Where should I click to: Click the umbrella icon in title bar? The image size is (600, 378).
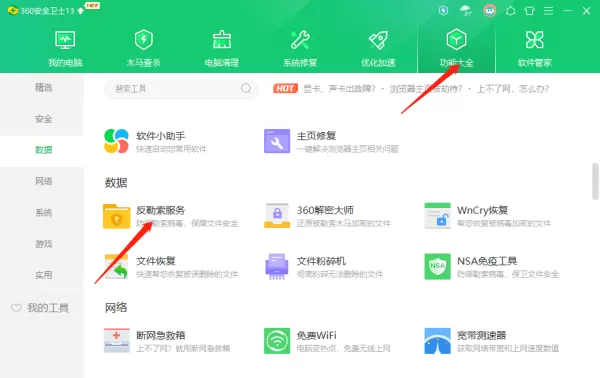click(466, 11)
